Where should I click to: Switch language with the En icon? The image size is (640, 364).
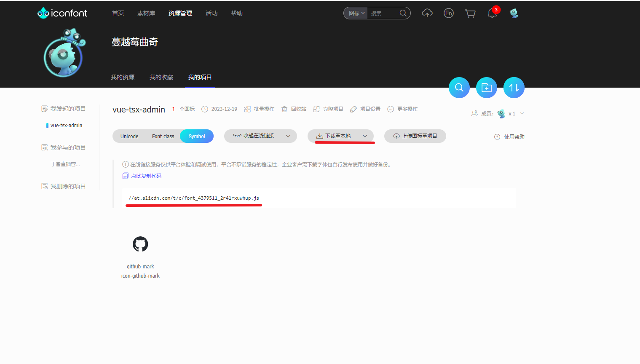pos(449,13)
